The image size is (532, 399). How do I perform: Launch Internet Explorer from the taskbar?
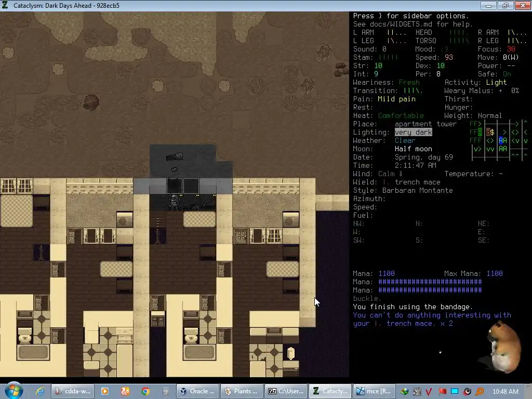[41, 391]
